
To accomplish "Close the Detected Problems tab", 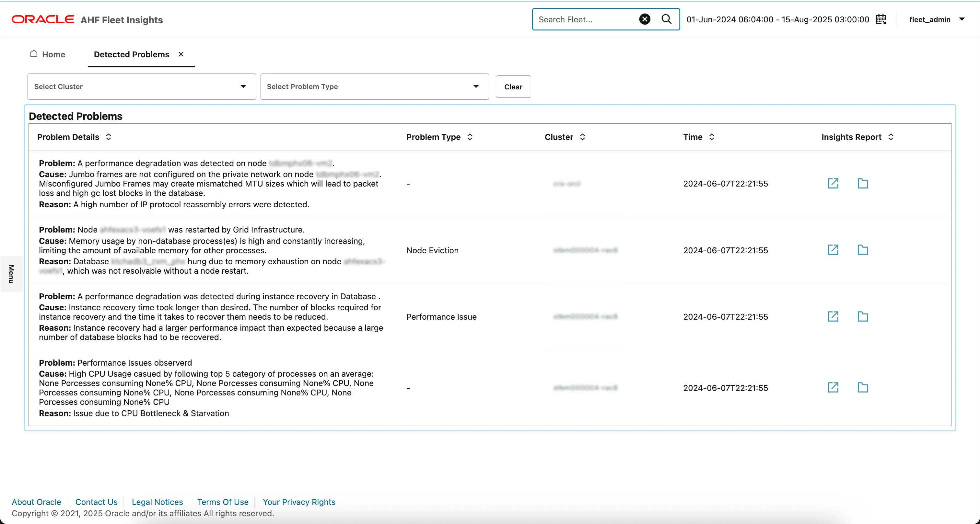I will pyautogui.click(x=181, y=54).
